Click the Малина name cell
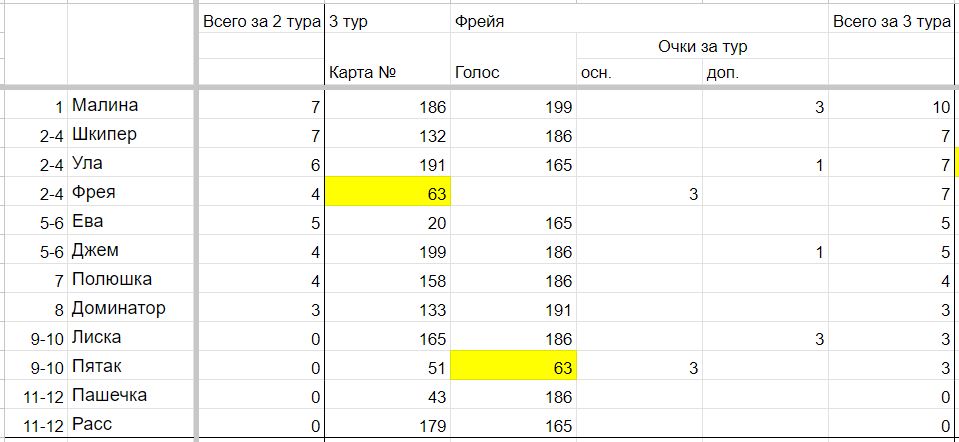The width and height of the screenshot is (959, 442). [131, 105]
